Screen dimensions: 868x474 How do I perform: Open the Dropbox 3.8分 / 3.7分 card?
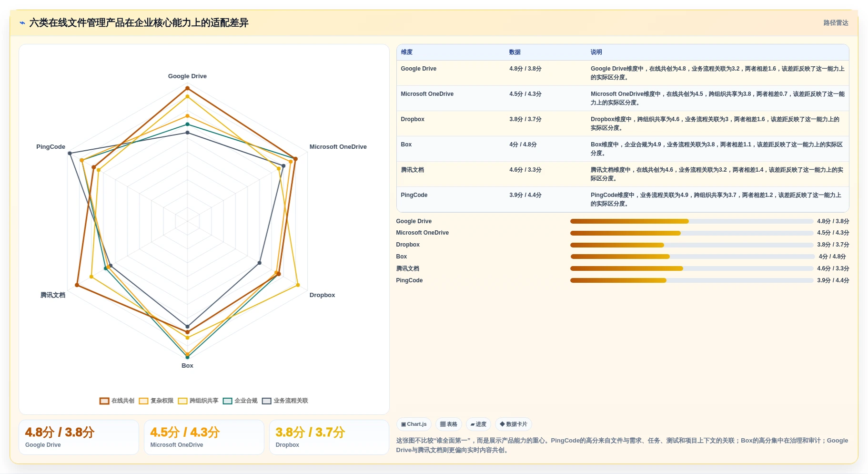pos(329,437)
